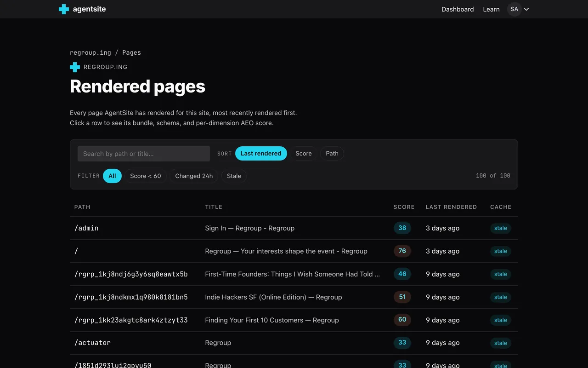Open the root / path row
Viewport: 588px width, 368px height.
[x=294, y=251]
